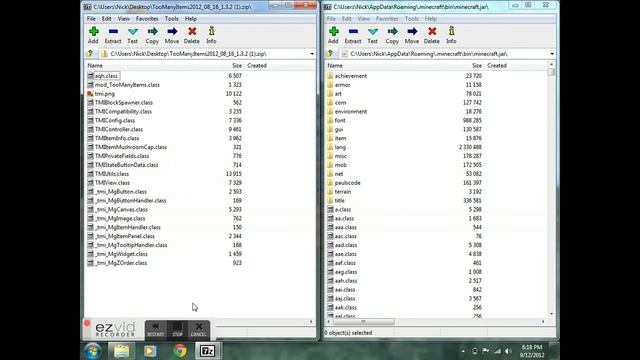
Task: Click Info icon in minecraft.jar window
Action: coord(451,31)
